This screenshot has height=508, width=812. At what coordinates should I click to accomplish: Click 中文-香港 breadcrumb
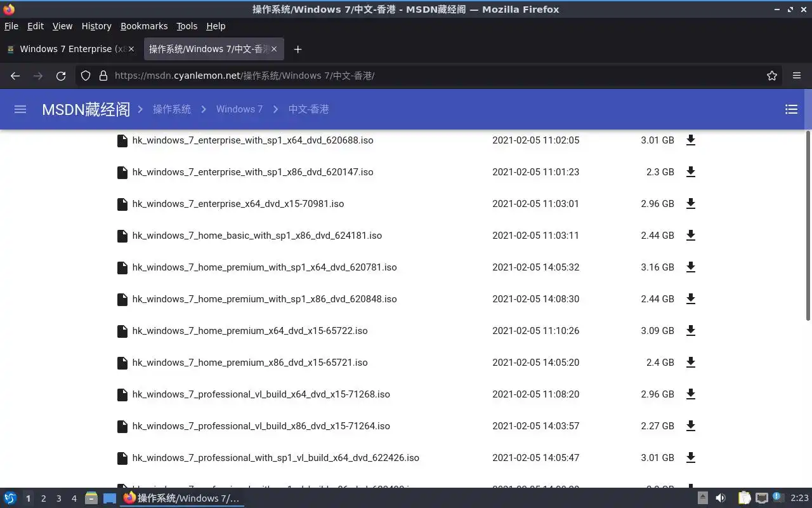[x=308, y=109]
